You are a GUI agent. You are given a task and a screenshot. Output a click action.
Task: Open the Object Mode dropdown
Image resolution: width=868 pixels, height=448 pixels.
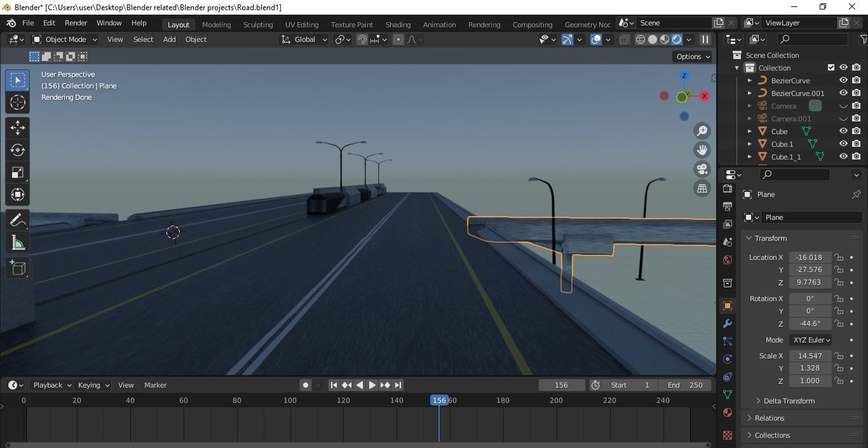(x=65, y=39)
